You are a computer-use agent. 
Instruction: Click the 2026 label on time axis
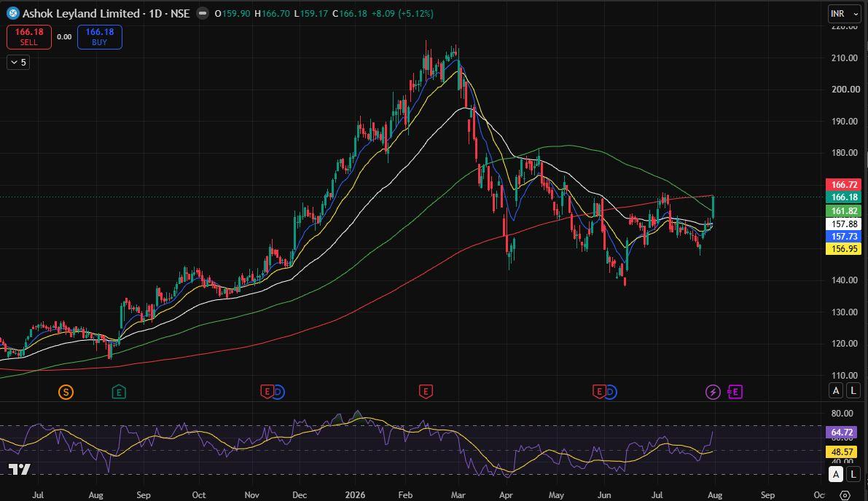(355, 495)
